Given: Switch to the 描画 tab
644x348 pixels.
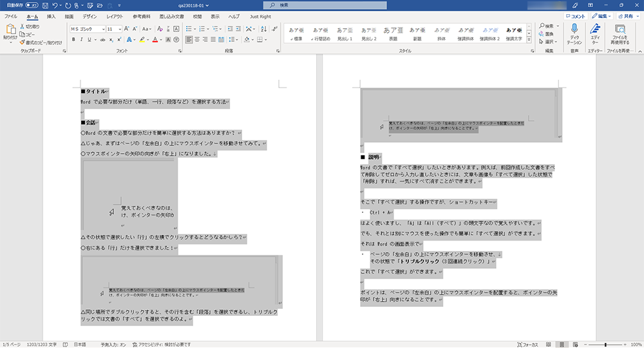Looking at the screenshot, I should tap(69, 17).
